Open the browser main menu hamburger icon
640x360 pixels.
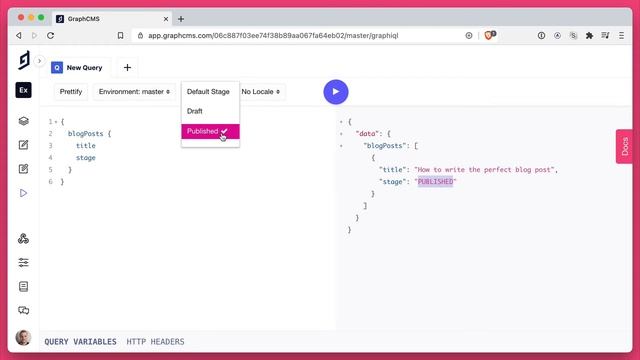pos(621,36)
